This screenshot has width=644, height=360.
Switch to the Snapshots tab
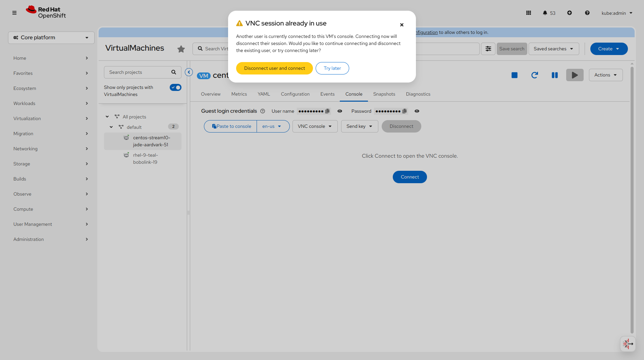[384, 94]
